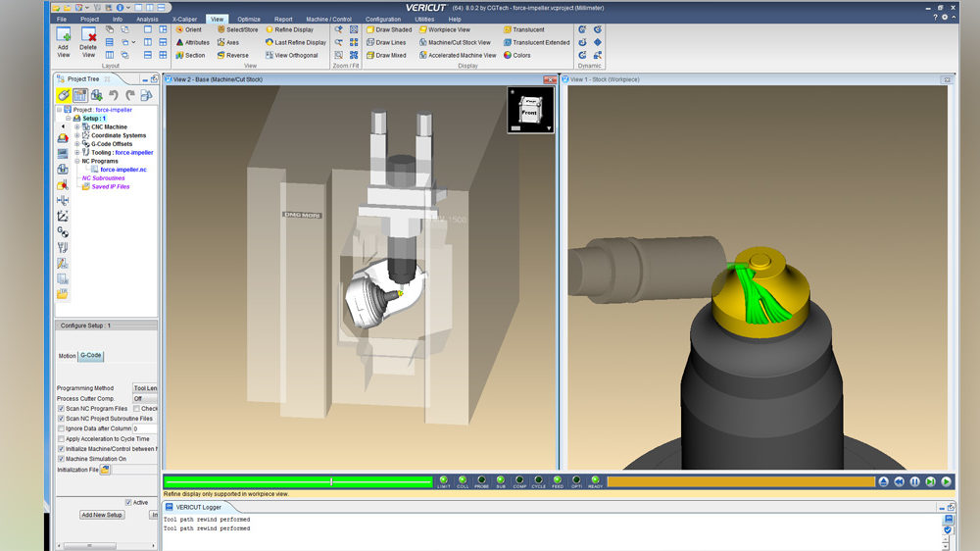Switch to the Motion tab
The width and height of the screenshot is (980, 551).
coord(67,356)
